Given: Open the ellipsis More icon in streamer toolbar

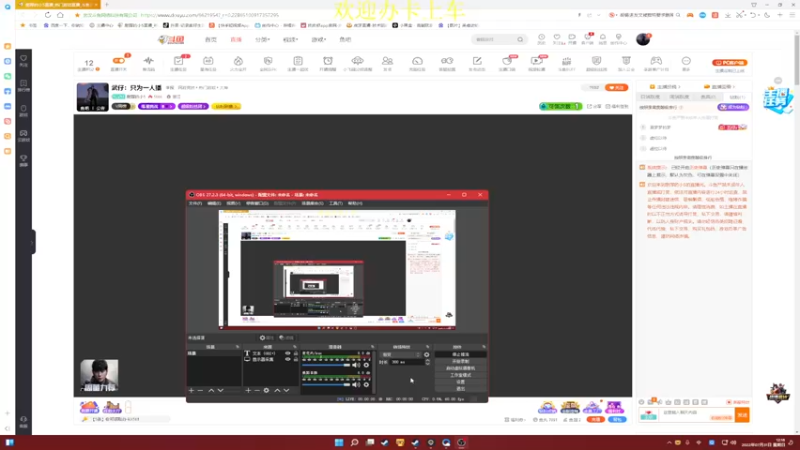Looking at the screenshot, I should click(686, 63).
